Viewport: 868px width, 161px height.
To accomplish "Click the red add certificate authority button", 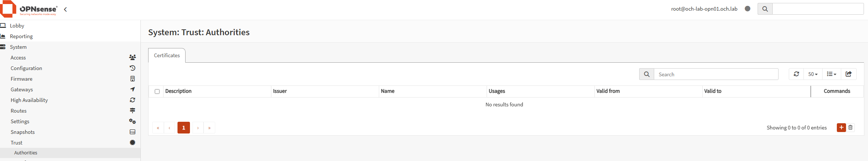I will 841,128.
